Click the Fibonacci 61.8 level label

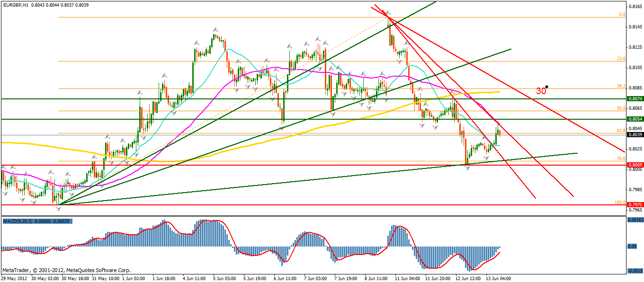(621, 130)
